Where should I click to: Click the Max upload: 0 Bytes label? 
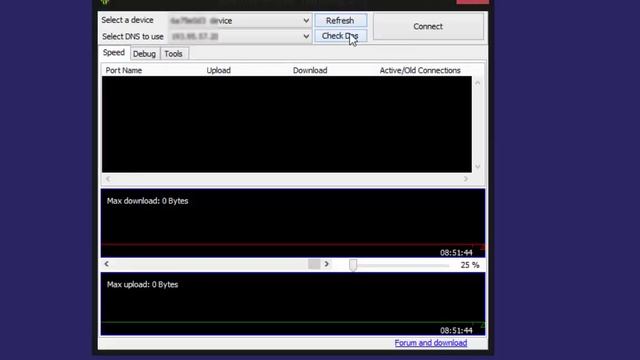pyautogui.click(x=142, y=284)
